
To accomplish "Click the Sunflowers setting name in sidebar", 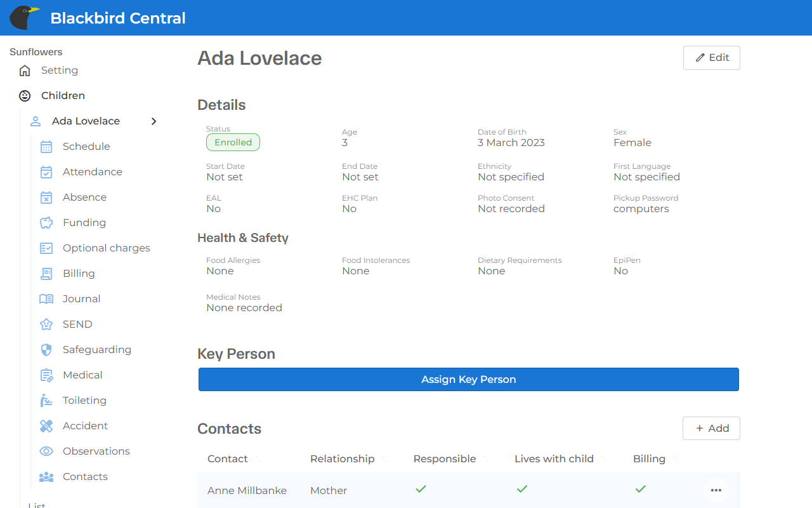I will pyautogui.click(x=36, y=52).
